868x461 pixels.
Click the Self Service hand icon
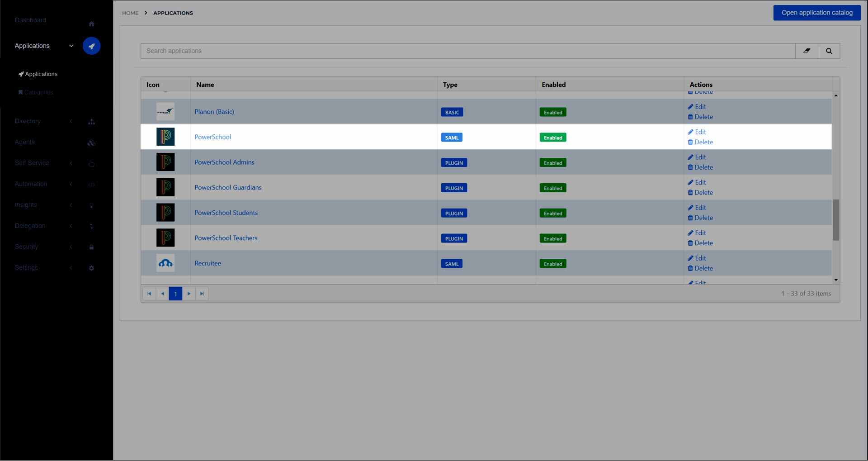(91, 163)
